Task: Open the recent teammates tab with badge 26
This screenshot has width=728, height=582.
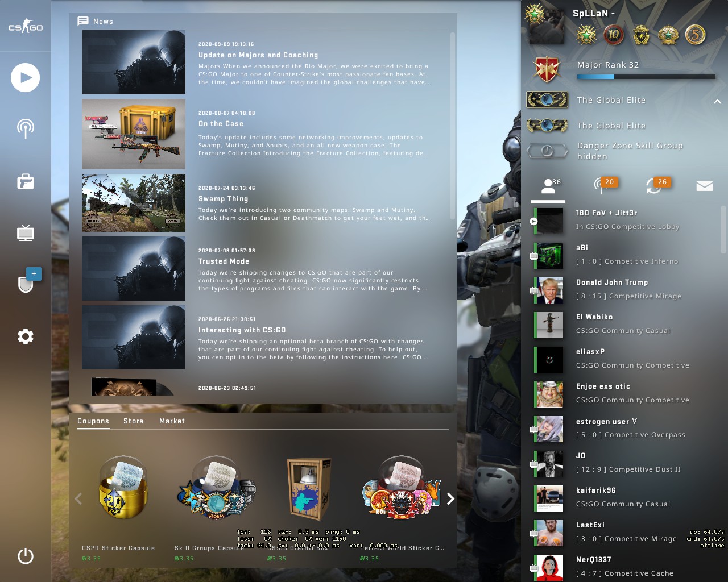Action: [657, 185]
